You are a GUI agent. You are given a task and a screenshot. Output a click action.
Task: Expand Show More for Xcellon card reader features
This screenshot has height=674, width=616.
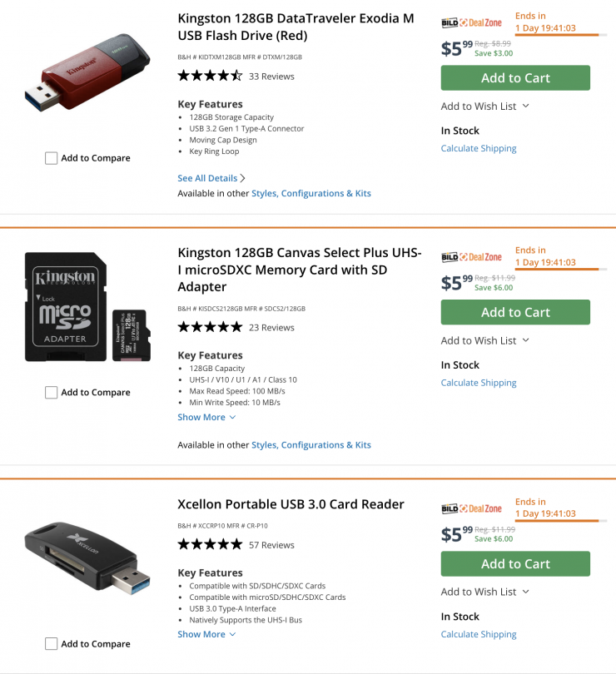206,634
